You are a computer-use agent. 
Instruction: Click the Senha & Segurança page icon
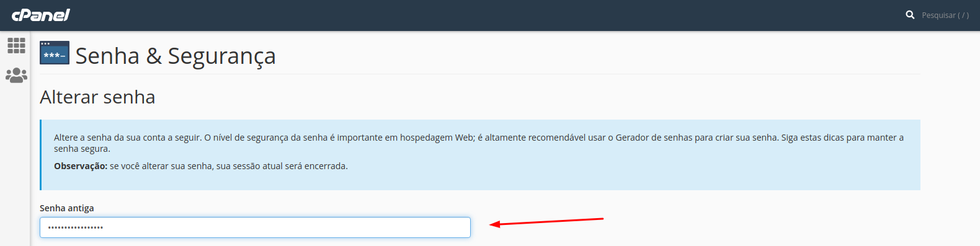(x=55, y=53)
